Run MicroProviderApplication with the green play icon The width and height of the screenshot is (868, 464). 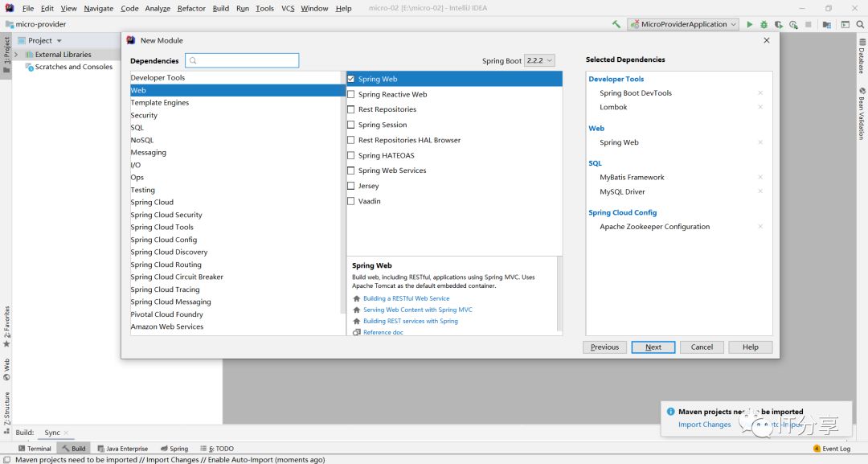pyautogui.click(x=750, y=24)
